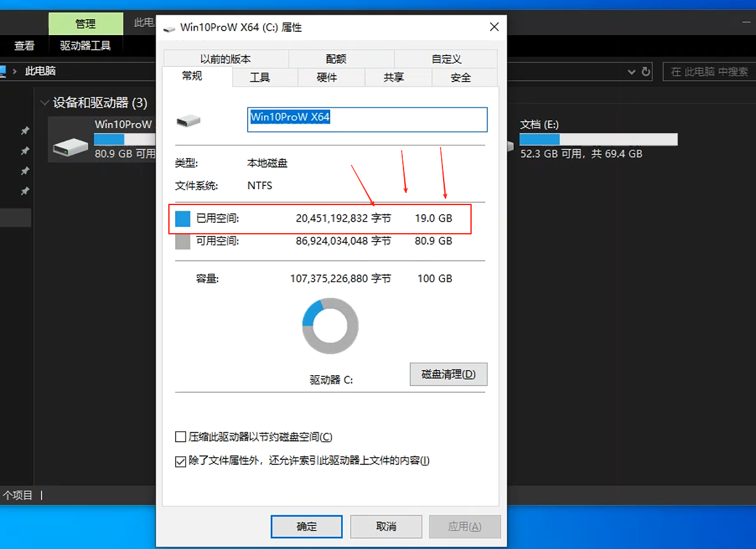Click the 磁盘清理(D) button
Screen dimensions: 756x549
pos(448,374)
